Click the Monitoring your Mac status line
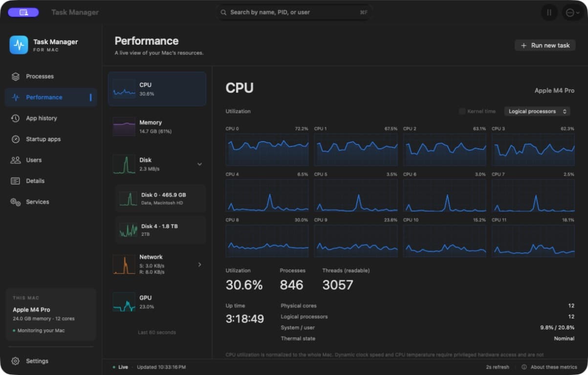This screenshot has height=375, width=588. coord(39,331)
